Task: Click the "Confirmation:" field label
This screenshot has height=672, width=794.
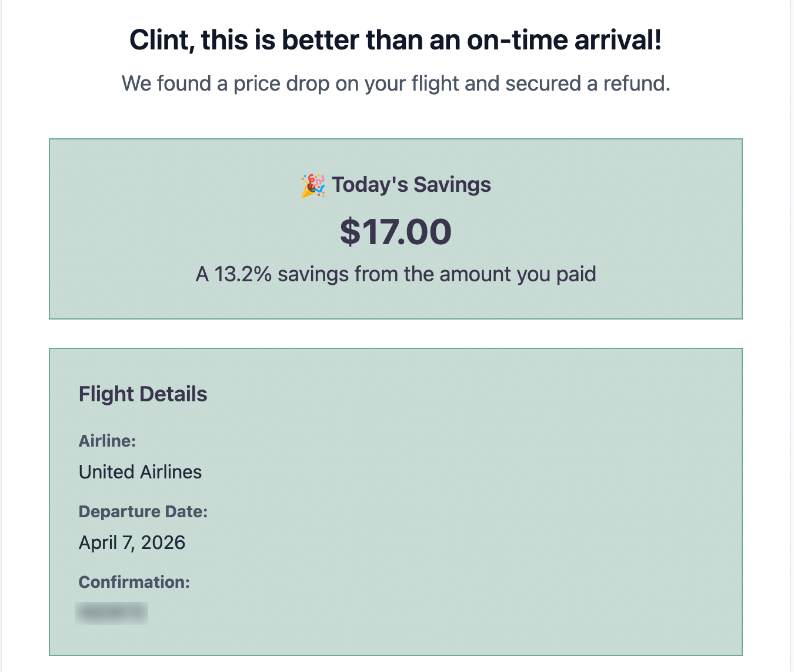Action: pos(134,582)
